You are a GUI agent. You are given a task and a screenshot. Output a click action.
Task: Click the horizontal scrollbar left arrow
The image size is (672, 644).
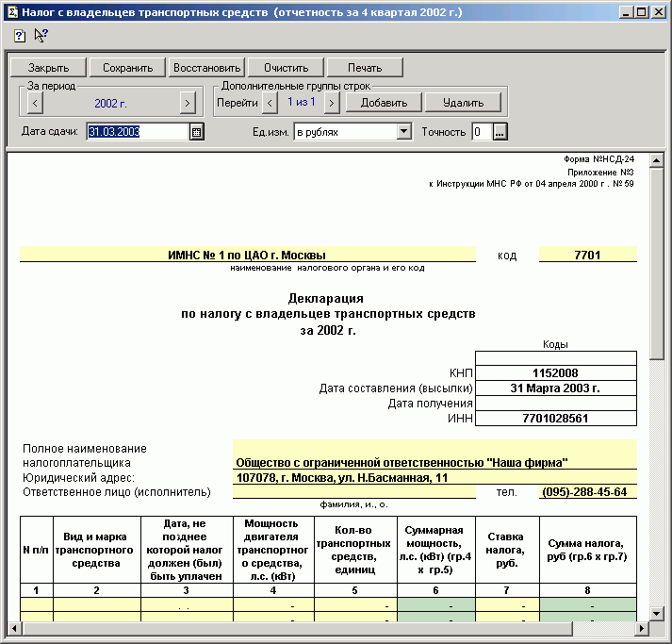pyautogui.click(x=15, y=629)
